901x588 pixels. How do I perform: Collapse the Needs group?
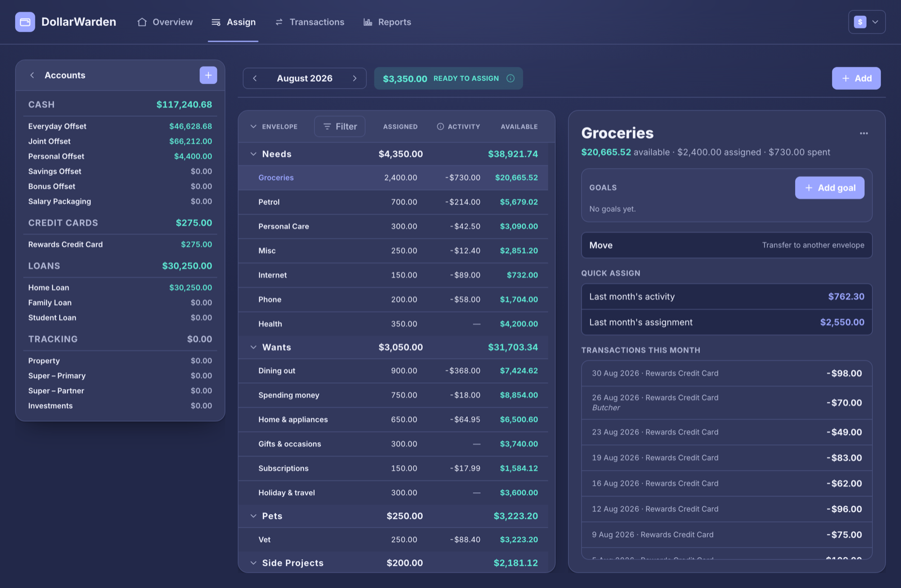coord(253,154)
